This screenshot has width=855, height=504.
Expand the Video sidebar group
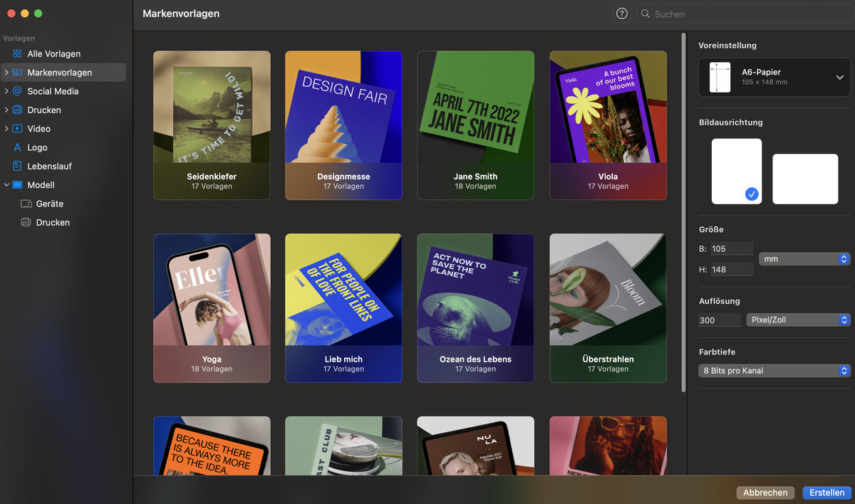[6, 129]
